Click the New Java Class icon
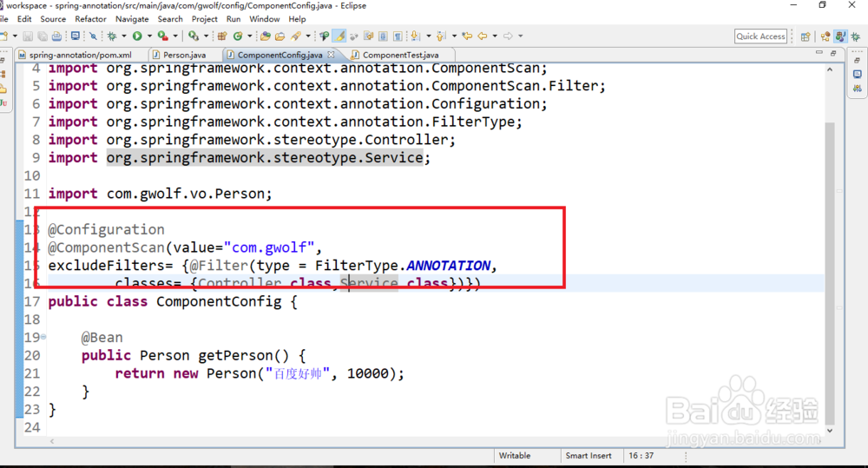 pyautogui.click(x=238, y=36)
